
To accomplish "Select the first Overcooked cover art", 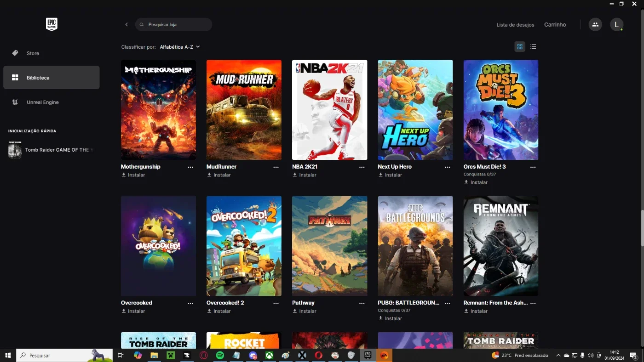I will 158,246.
